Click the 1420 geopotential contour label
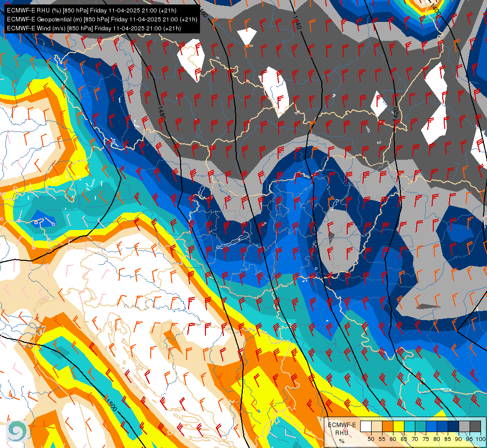 click(x=395, y=114)
